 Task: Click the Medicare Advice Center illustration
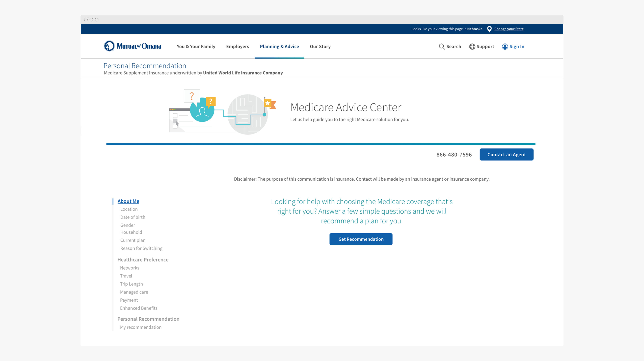pos(222,112)
